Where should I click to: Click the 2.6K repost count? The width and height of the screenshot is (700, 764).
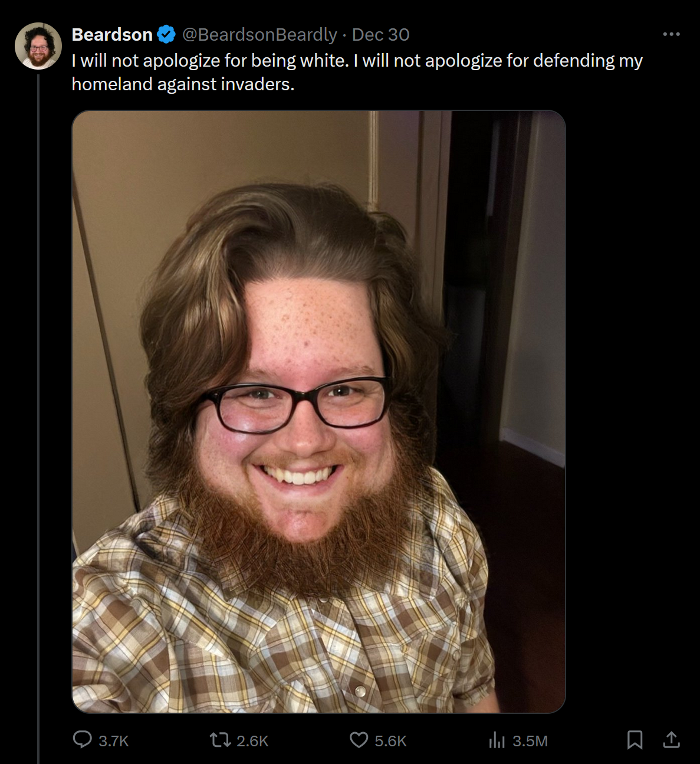point(252,741)
